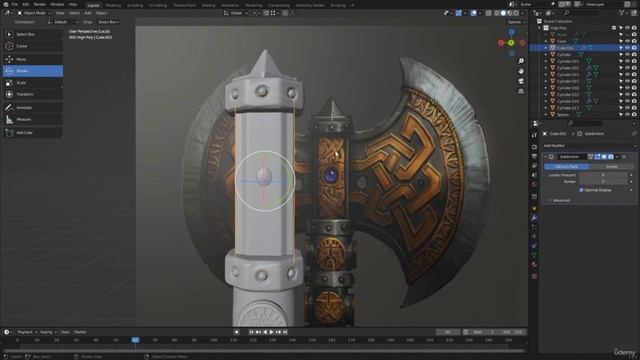Toggle High Poly collection eye icon
640x360 pixels.
[x=627, y=28]
